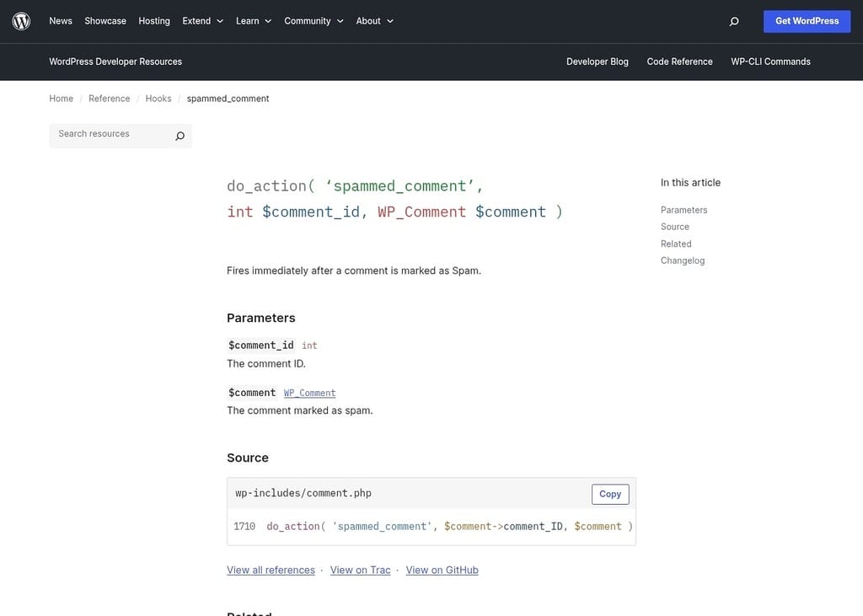
Task: Follow the View on GitHub link
Action: coord(442,570)
